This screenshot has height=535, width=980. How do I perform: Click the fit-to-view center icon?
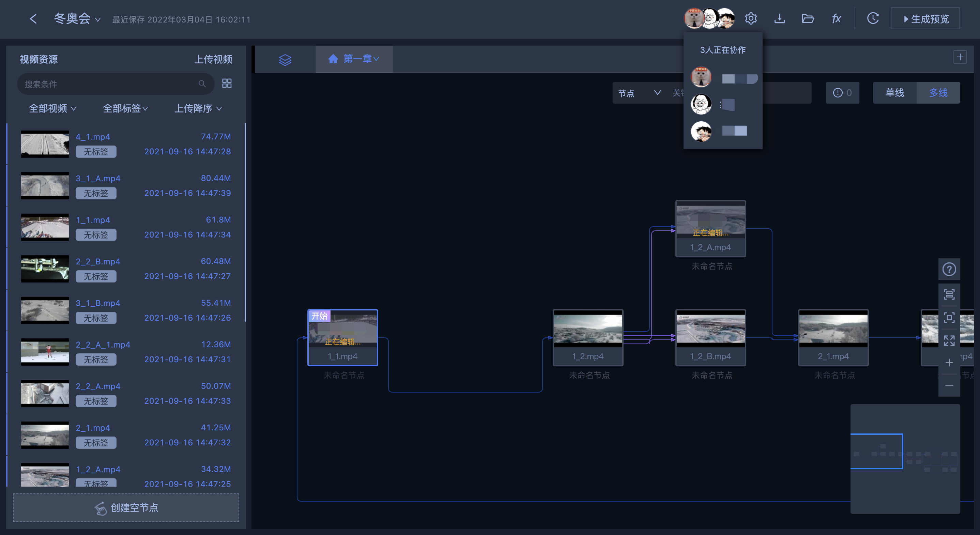pos(949,317)
